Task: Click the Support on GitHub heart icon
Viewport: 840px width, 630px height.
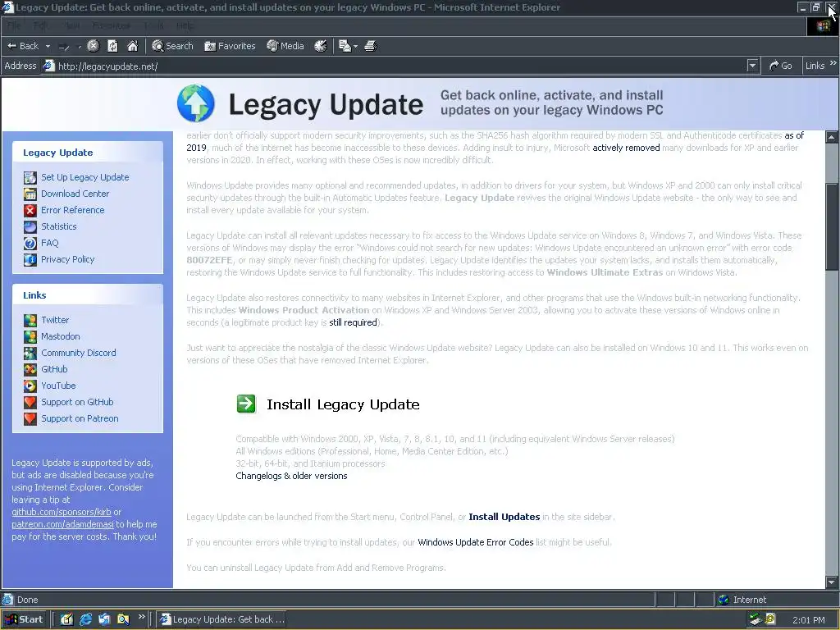Action: coord(30,402)
